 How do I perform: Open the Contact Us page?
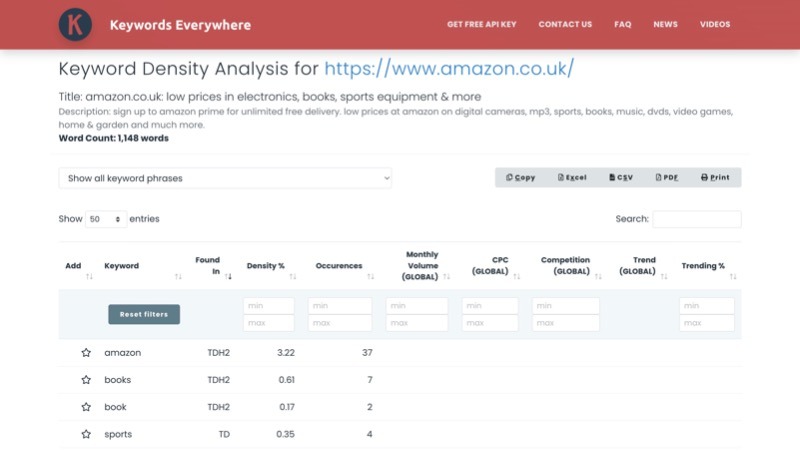point(565,24)
